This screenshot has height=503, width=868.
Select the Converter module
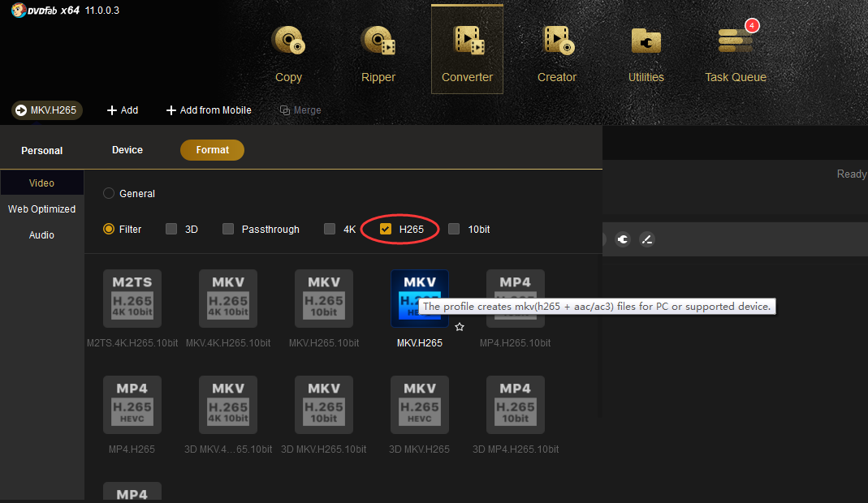click(467, 49)
